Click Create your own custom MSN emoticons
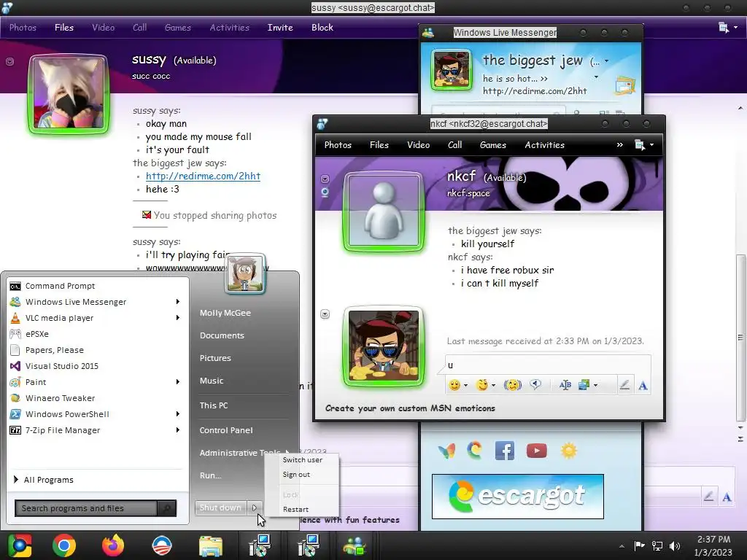Image resolution: width=747 pixels, height=560 pixels. (x=410, y=408)
